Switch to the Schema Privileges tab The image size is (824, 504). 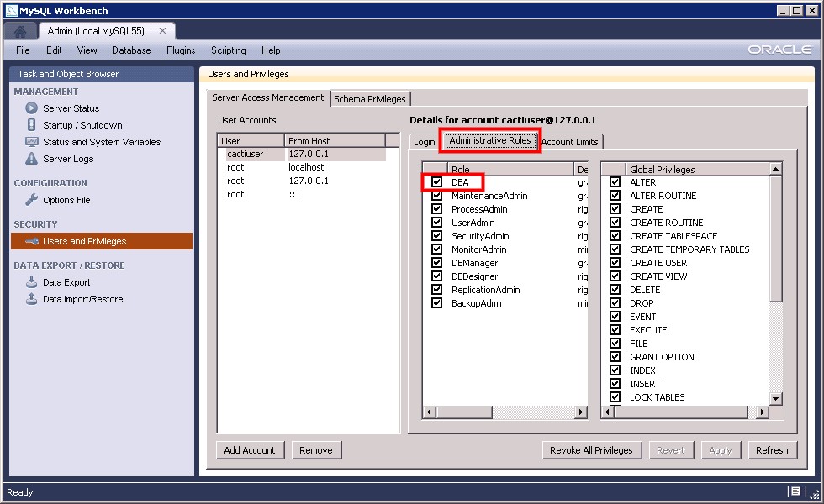370,99
